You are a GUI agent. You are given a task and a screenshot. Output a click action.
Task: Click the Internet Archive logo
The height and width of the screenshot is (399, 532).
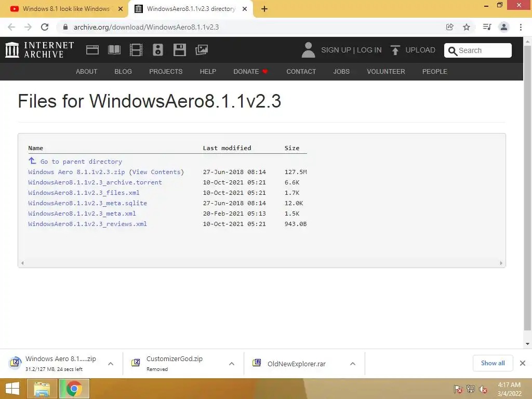(x=39, y=50)
